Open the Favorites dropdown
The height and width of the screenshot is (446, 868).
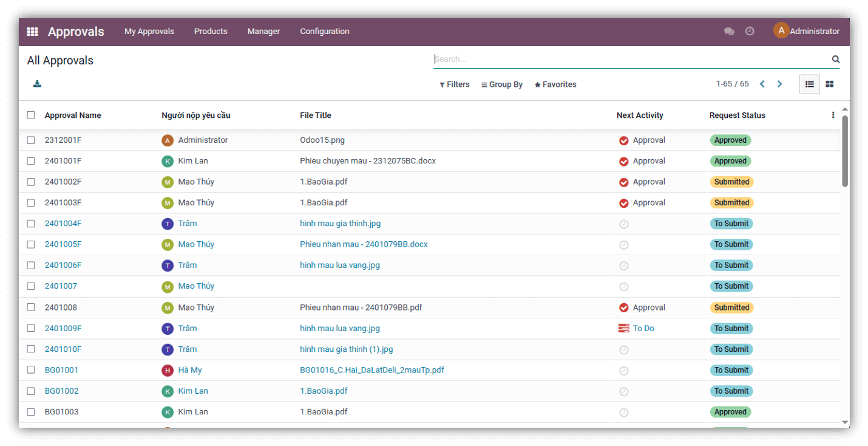tap(555, 84)
